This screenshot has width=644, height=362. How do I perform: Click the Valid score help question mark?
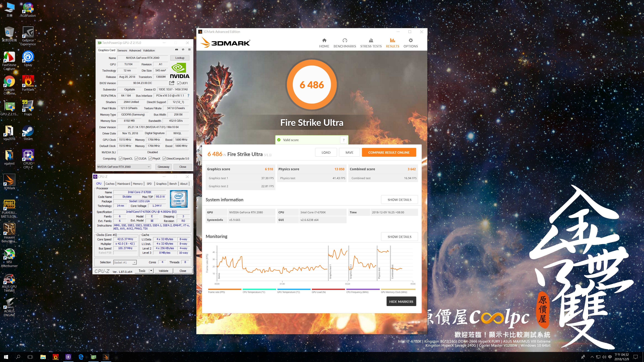point(344,140)
